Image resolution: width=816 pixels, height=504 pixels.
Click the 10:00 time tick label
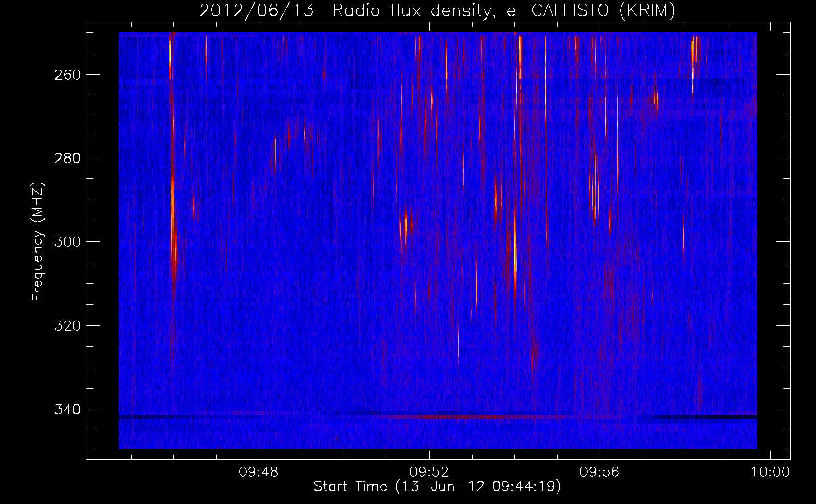coord(770,472)
